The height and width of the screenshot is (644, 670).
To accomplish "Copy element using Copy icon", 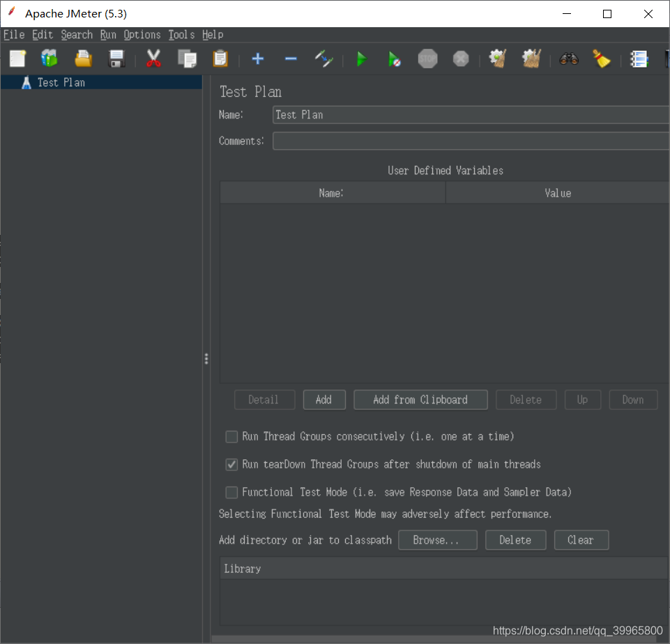I will click(187, 59).
